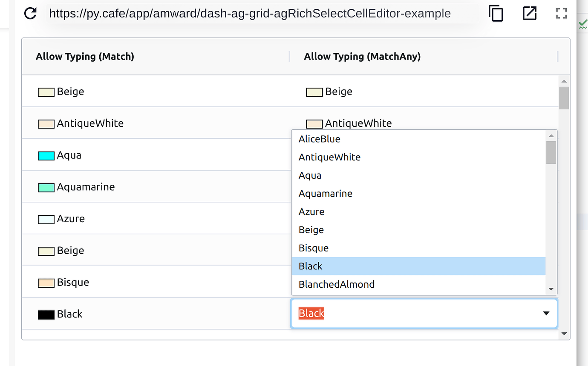
Task: Click the Allow Typing (MatchAny) column header
Action: [362, 56]
